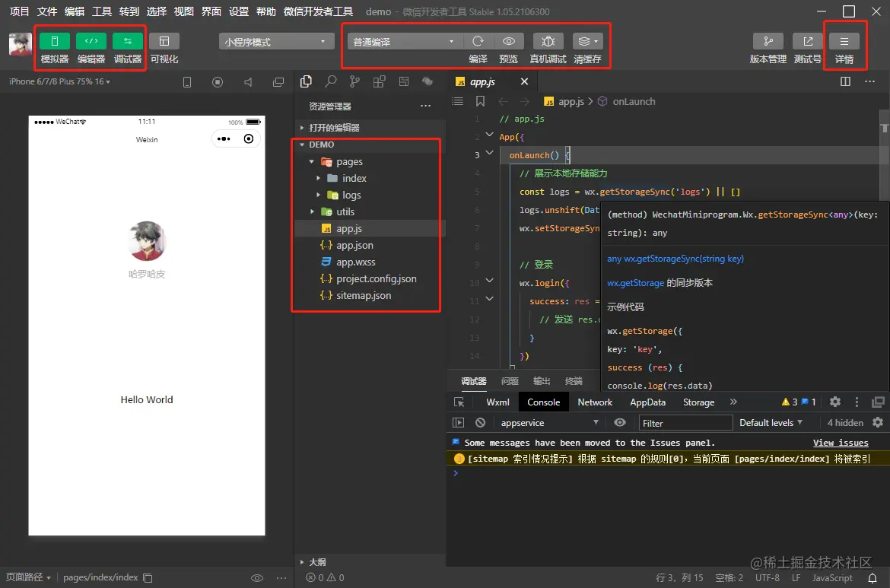Detach the simulator window icon
Viewport: 890px width, 588px height.
pyautogui.click(x=278, y=82)
